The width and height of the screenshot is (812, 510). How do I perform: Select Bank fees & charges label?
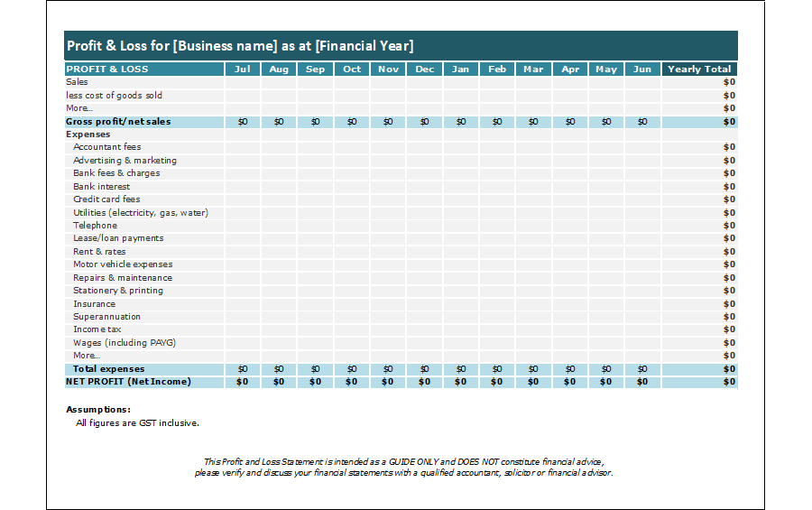116,173
